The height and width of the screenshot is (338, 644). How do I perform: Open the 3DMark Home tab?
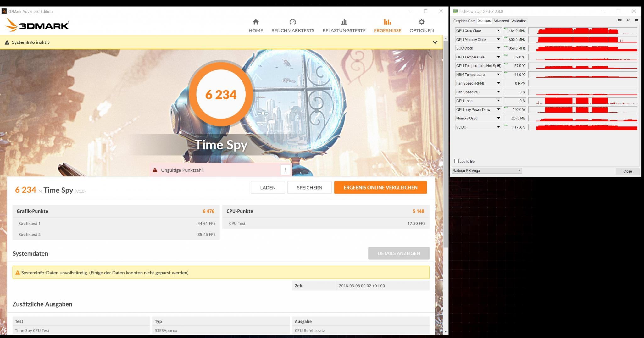pos(256,26)
